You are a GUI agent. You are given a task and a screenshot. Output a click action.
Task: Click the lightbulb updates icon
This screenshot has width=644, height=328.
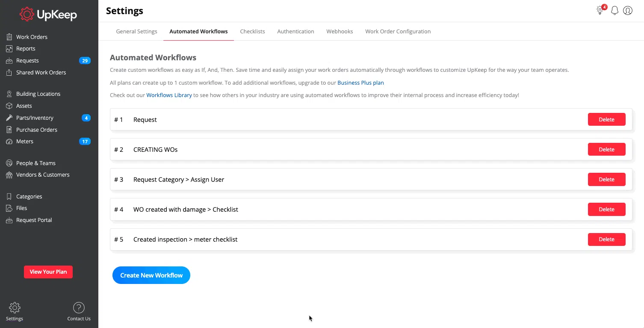600,11
